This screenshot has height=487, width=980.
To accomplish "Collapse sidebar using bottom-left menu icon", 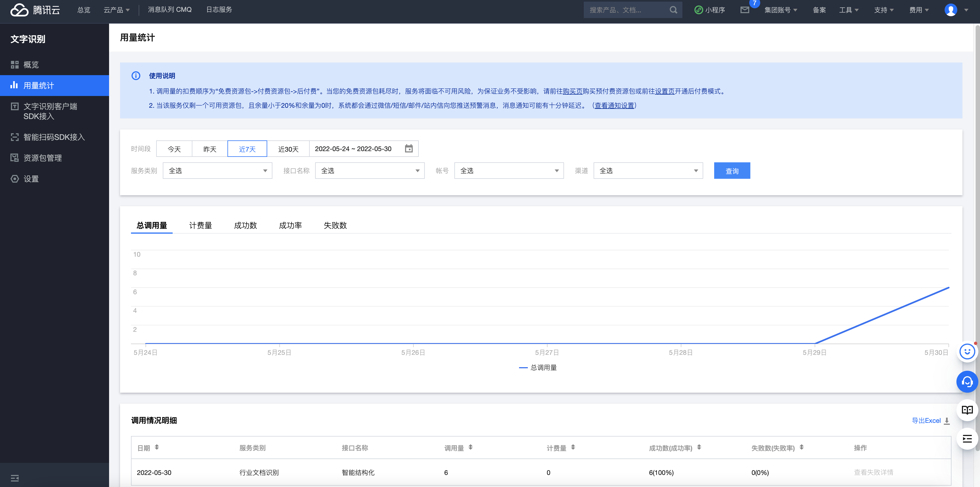I will coord(15,478).
